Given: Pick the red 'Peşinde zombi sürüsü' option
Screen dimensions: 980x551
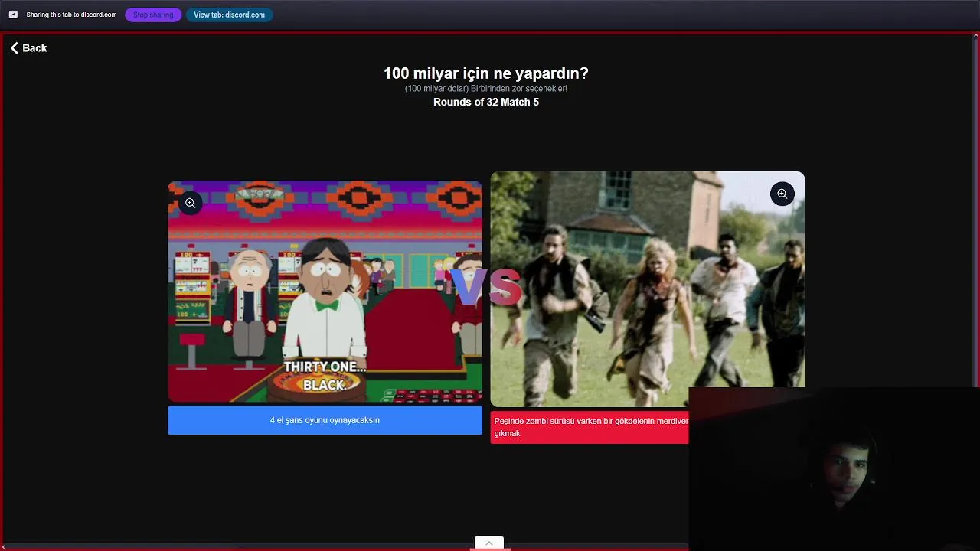Looking at the screenshot, I should tap(590, 427).
